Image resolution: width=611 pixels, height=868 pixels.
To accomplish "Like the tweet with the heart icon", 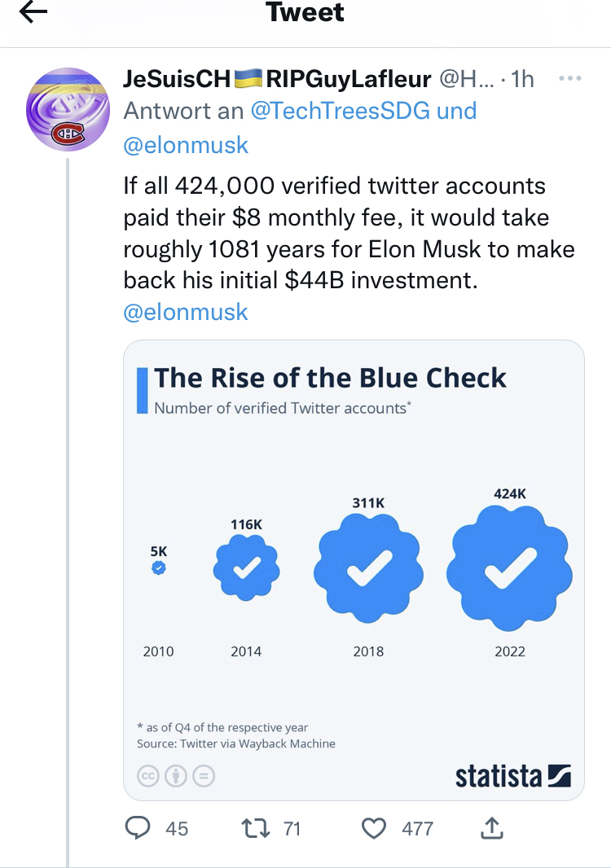I will coord(373,828).
